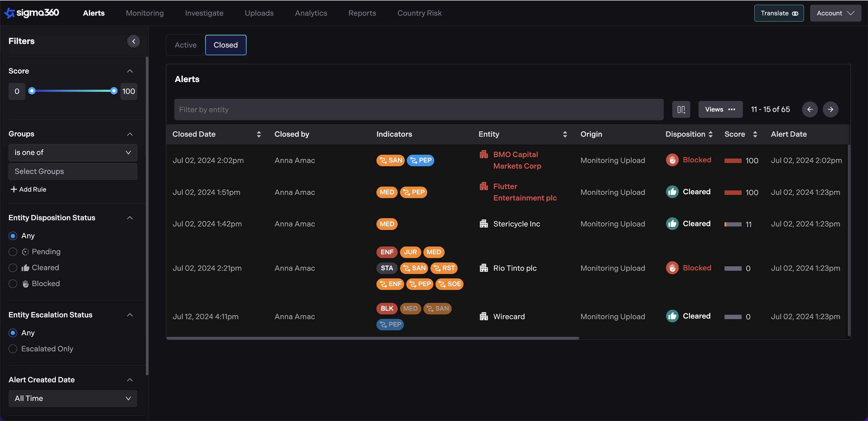The width and height of the screenshot is (868, 421).
Task: Click the Translate button
Action: 778,13
